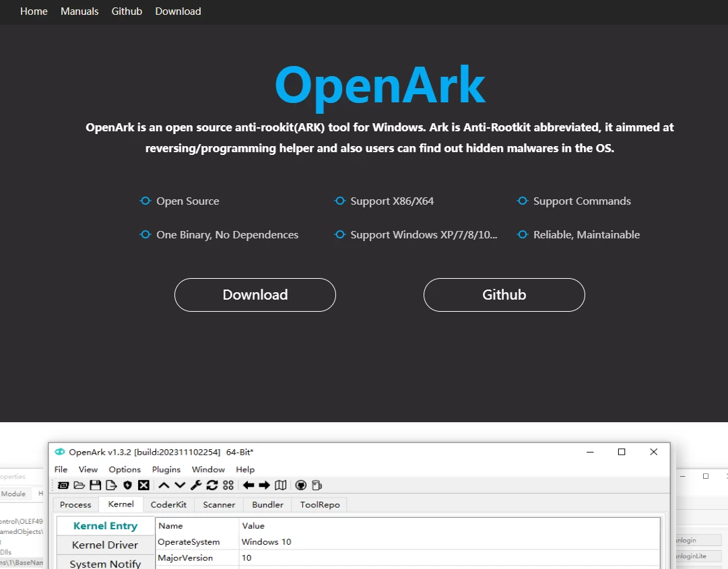Click 'One Binary, No Dependences' feature text

(x=227, y=235)
